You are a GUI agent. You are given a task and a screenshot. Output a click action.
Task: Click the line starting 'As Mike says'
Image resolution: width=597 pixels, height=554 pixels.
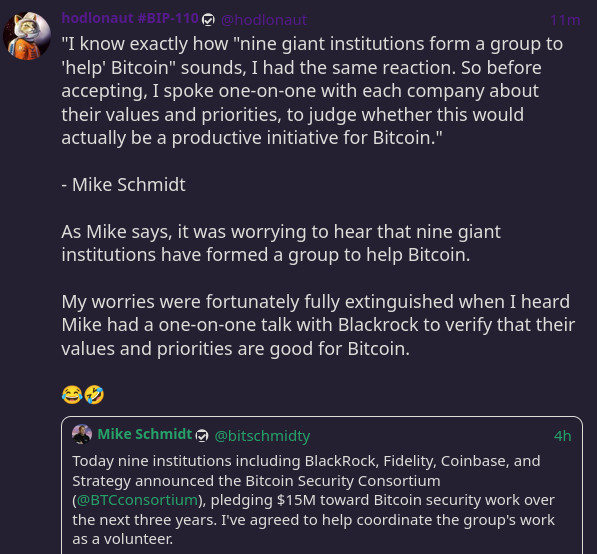[281, 232]
